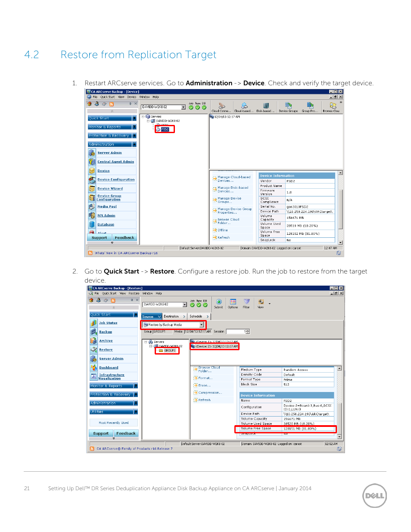Click details pane scrollbar in Restore window

coord(339,402)
